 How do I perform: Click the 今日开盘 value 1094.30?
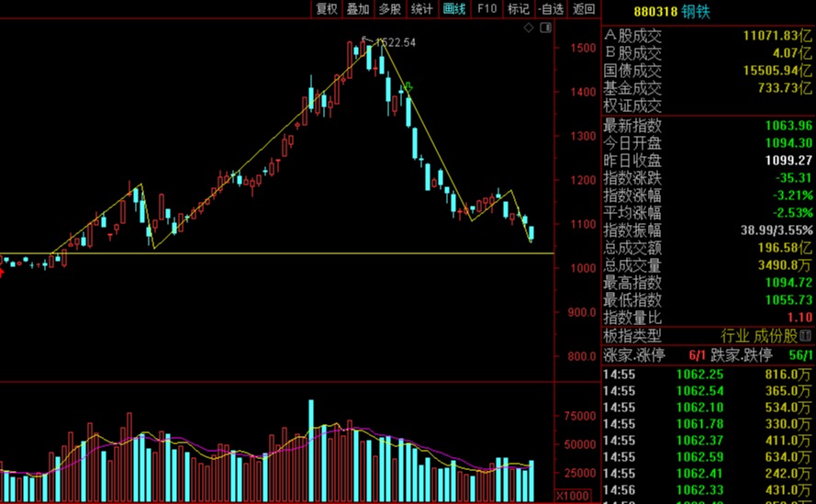[x=788, y=142]
